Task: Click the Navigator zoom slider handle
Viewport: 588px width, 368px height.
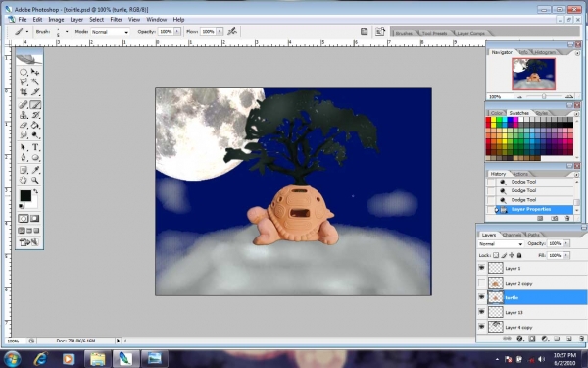Action: pyautogui.click(x=544, y=96)
